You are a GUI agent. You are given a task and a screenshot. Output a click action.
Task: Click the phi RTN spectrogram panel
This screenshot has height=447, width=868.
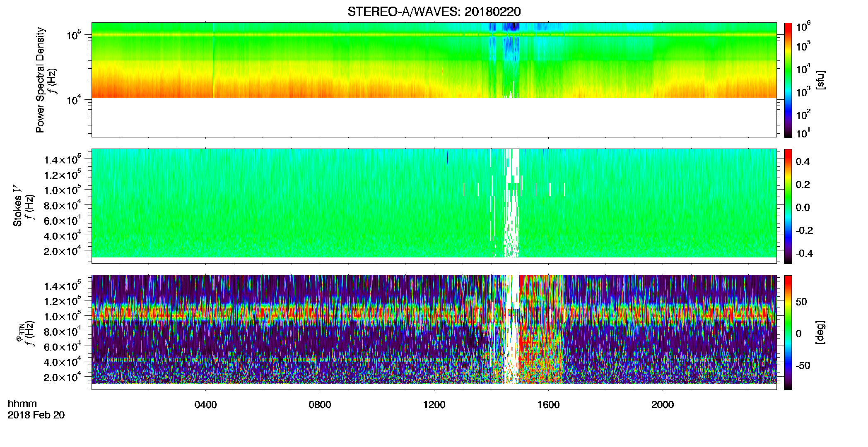(x=434, y=332)
